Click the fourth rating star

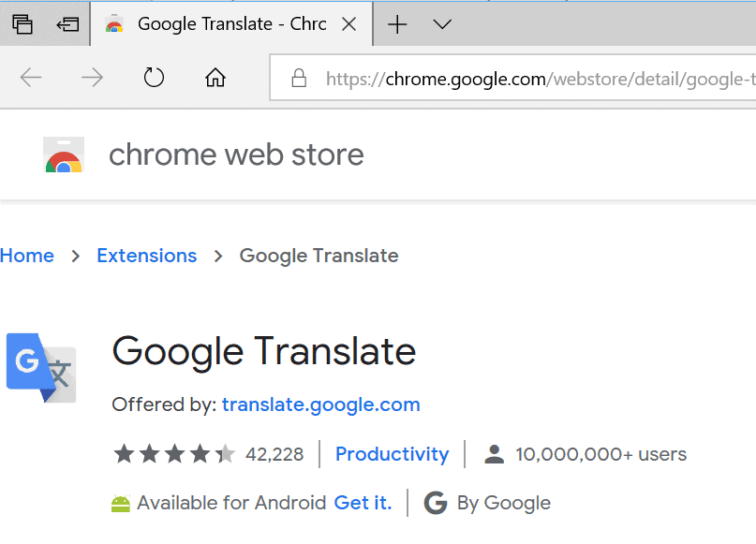(200, 453)
